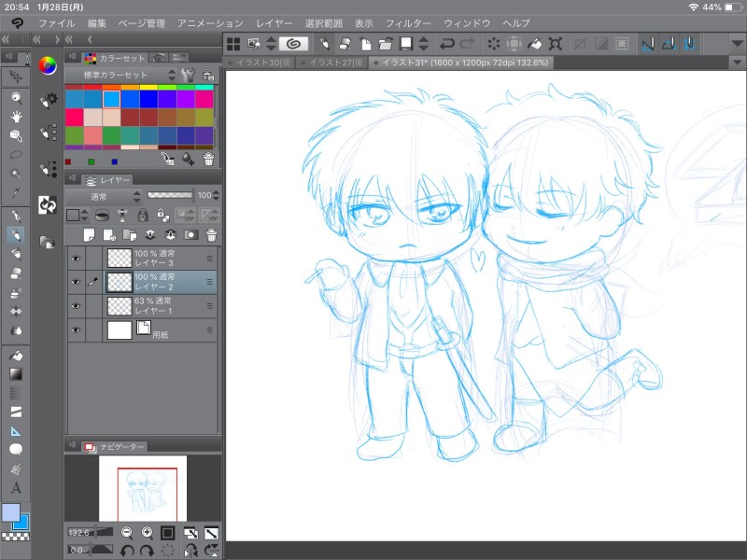
Task: Select the Balloon speech bubble tool
Action: [16, 449]
